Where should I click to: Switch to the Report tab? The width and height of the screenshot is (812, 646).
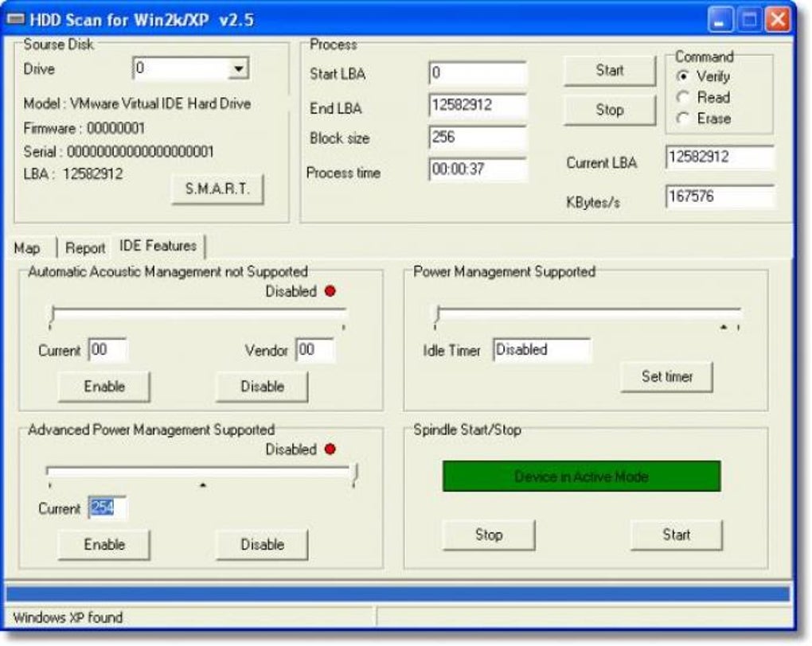pos(85,248)
